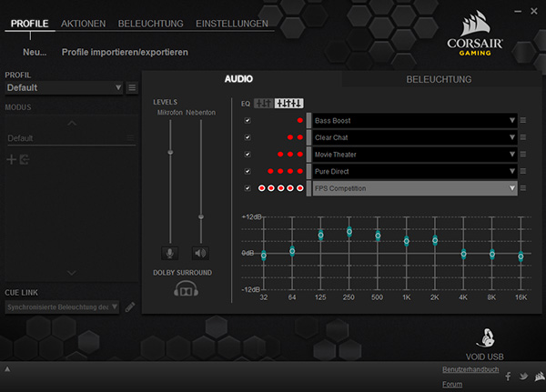Image resolution: width=546 pixels, height=392 pixels.
Task: Switch to the AUDIO panel tab
Action: click(238, 79)
